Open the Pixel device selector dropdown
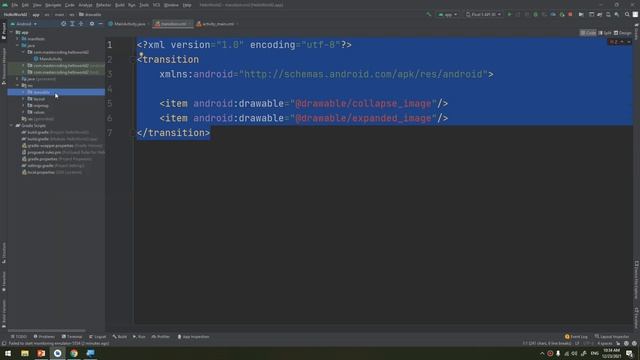Viewport: 640px width, 360px height. pos(483,14)
